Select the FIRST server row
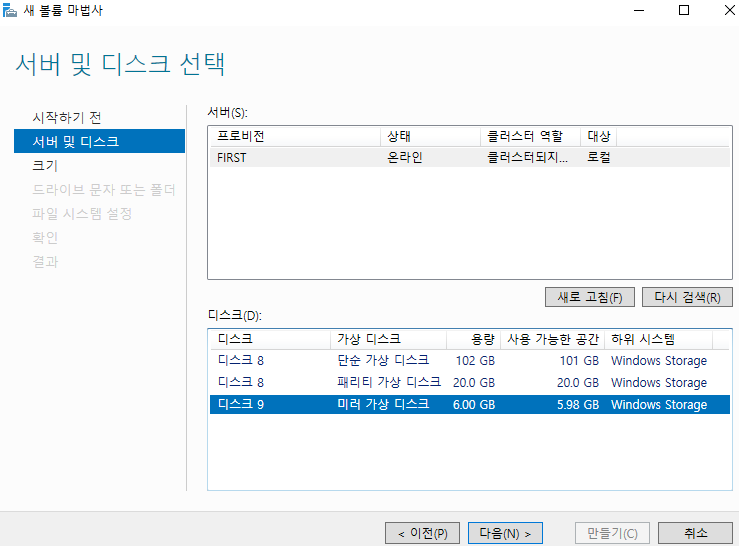 click(470, 157)
